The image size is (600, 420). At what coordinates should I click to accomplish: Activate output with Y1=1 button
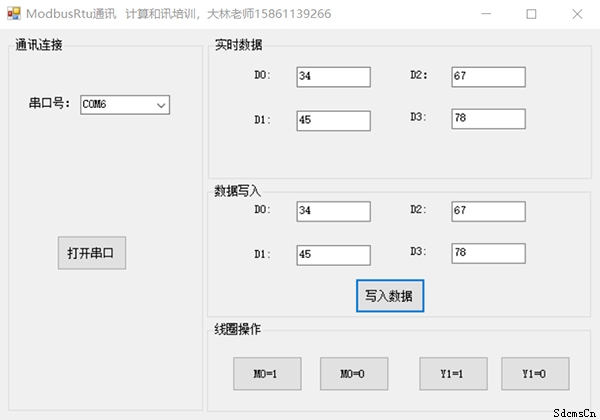[x=453, y=374]
